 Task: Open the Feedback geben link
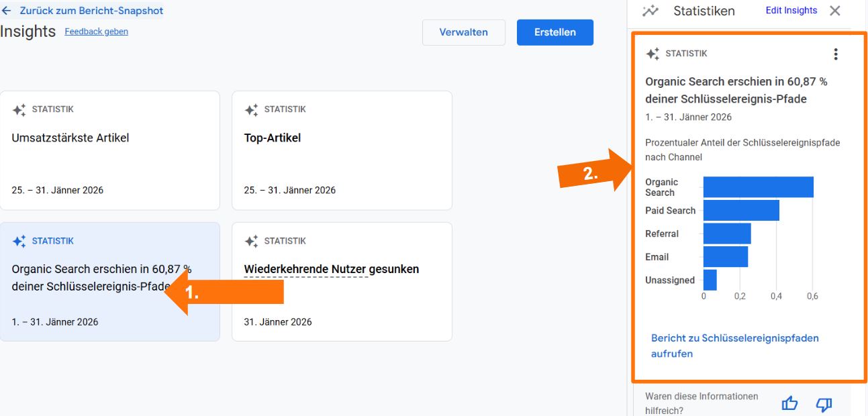point(96,31)
